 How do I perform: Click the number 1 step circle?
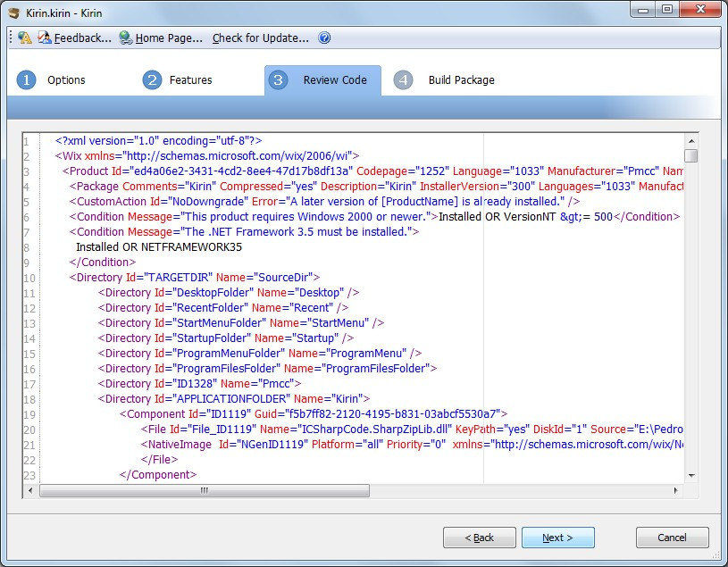[x=27, y=79]
